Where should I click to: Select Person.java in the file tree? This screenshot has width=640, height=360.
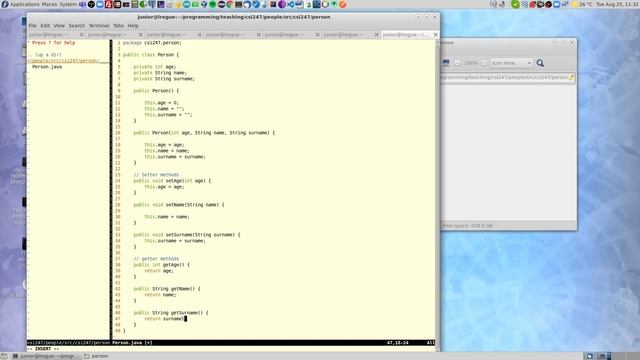pyautogui.click(x=47, y=67)
